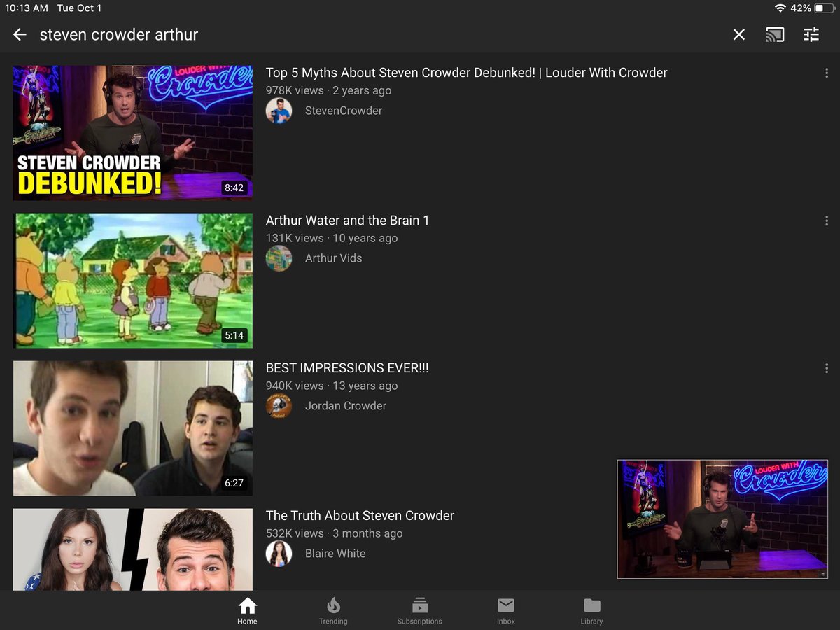This screenshot has width=840, height=630.
Task: Play The Truth About Steven Crowder thumbnail
Action: [133, 549]
